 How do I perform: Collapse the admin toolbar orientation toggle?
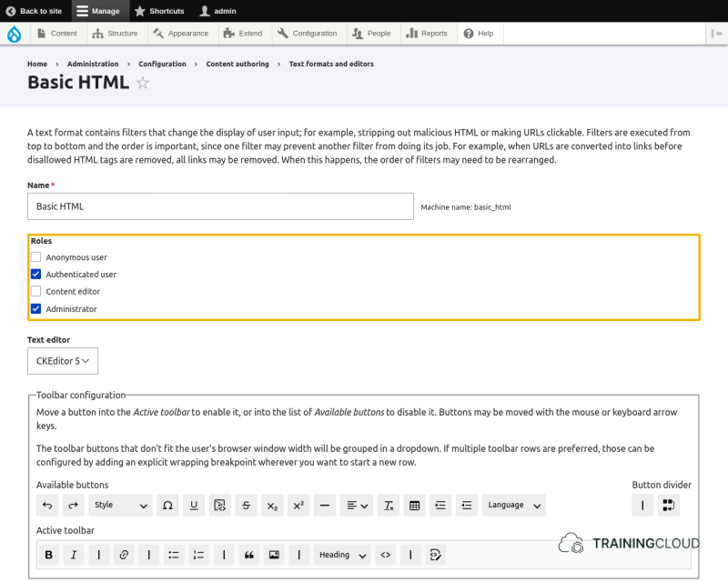pos(717,34)
